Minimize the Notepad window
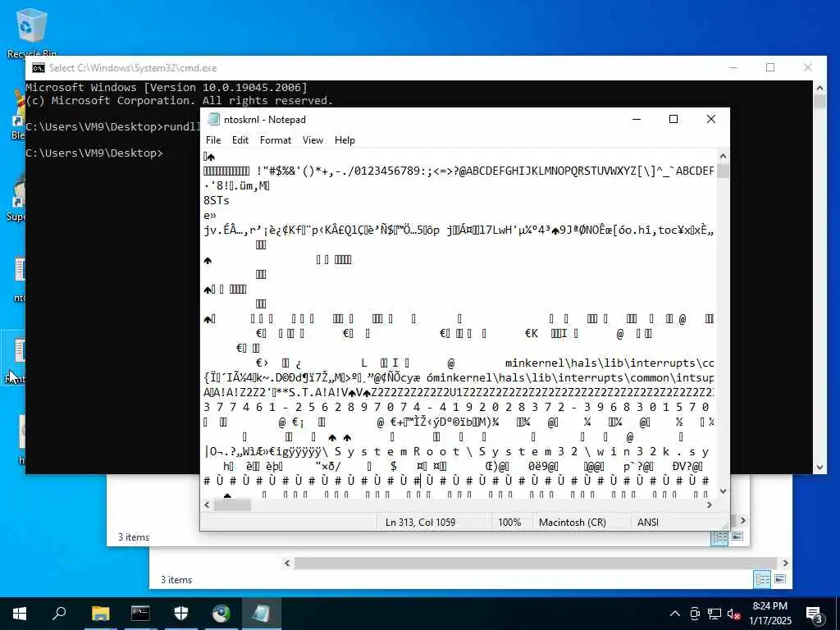Screen dimensions: 840x630 pos(637,119)
